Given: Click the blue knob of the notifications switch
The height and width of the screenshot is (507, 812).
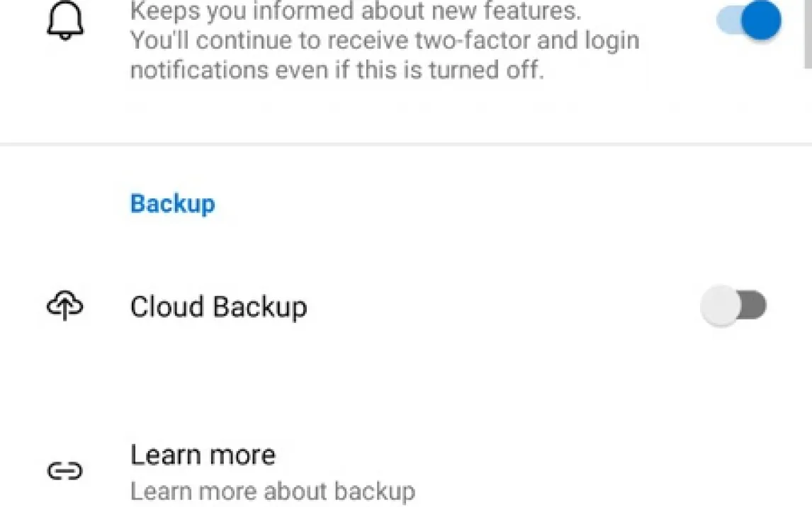Looking at the screenshot, I should click(761, 21).
